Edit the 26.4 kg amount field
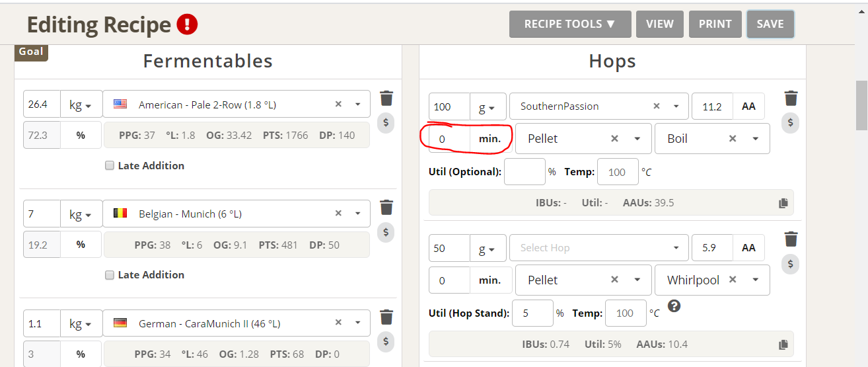The height and width of the screenshot is (367, 868). [x=42, y=104]
